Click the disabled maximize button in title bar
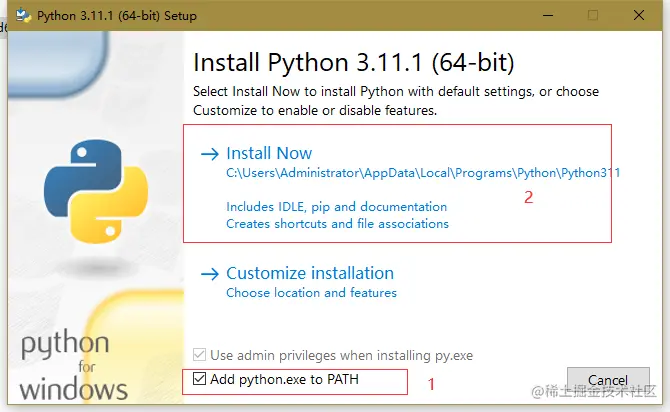This screenshot has width=670, height=412. click(x=593, y=15)
